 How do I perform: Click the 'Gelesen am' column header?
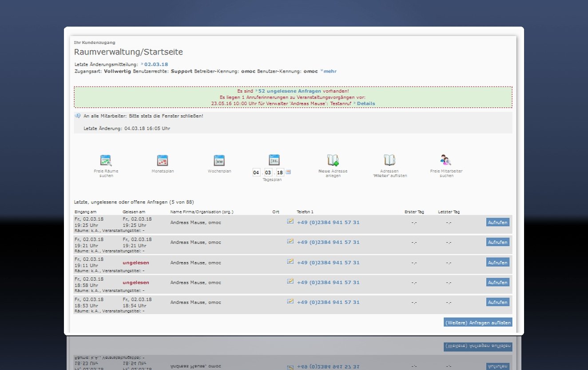[134, 212]
